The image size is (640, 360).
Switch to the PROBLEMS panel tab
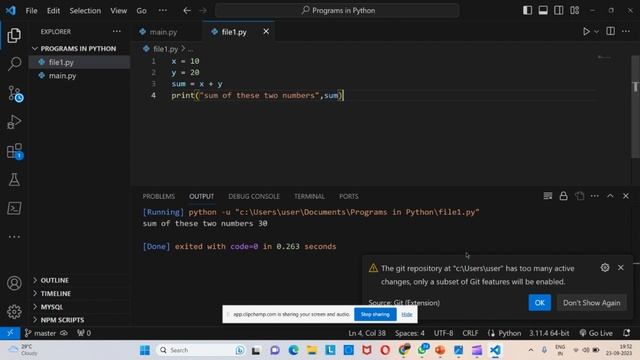click(158, 196)
